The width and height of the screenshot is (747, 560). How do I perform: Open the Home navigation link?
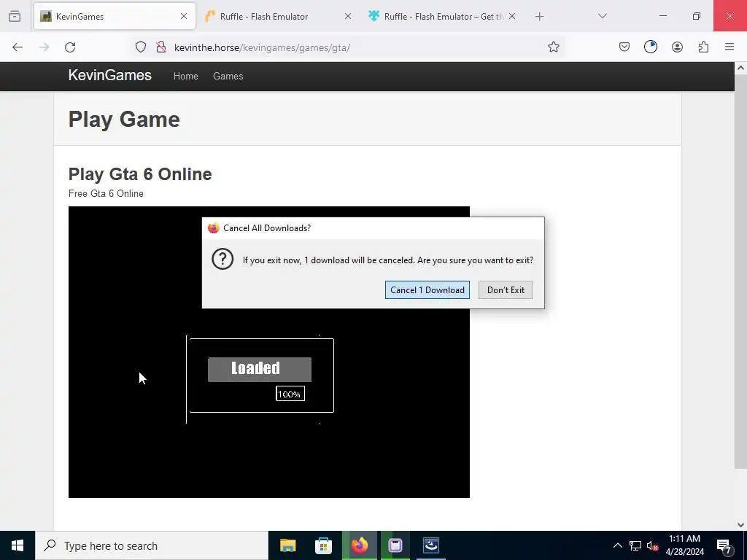tap(186, 76)
